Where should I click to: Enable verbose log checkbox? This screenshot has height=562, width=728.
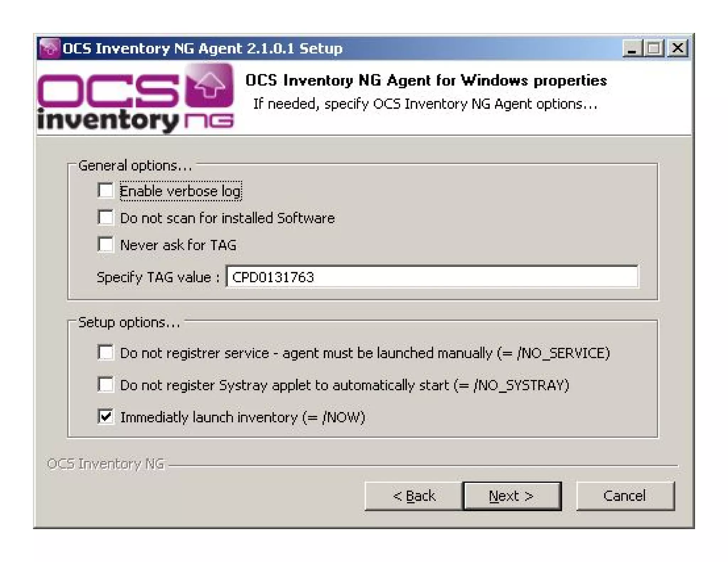106,190
